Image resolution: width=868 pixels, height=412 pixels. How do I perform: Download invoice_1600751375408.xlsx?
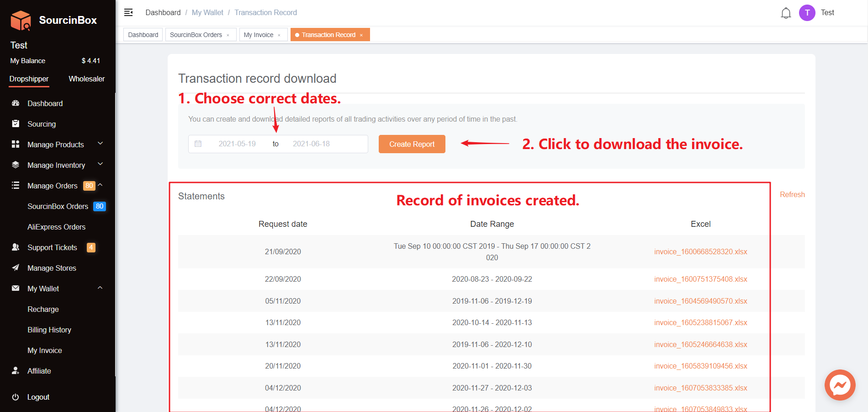700,279
